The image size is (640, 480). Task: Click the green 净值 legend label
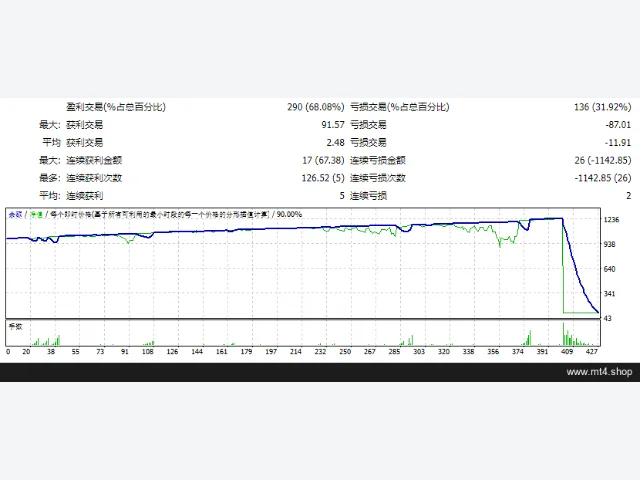point(36,214)
